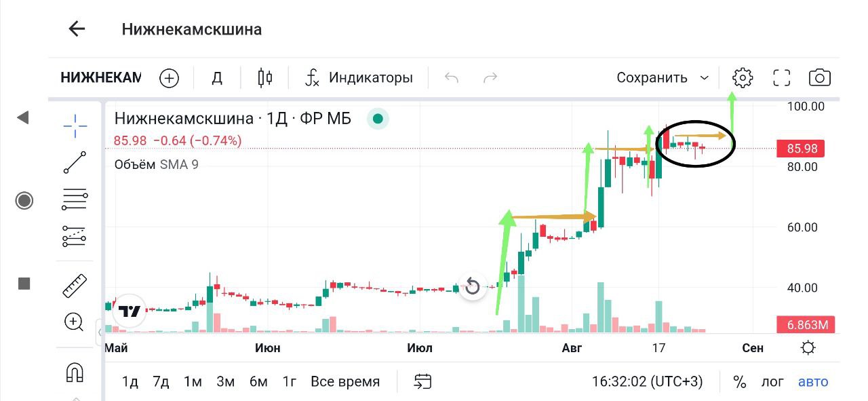Image resolution: width=868 pixels, height=401 pixels.
Task: Select the ruler measure tool
Action: coord(75,286)
